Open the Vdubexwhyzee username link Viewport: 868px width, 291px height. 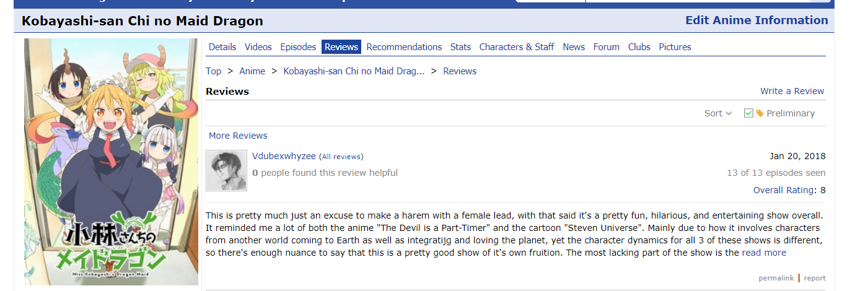(284, 156)
